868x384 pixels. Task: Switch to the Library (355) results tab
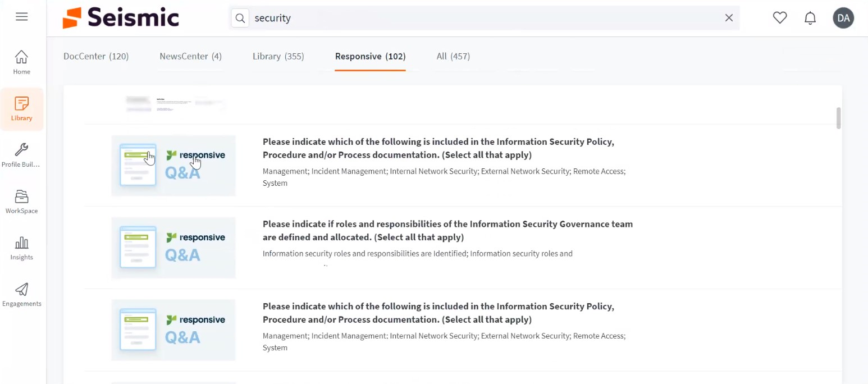coord(278,56)
